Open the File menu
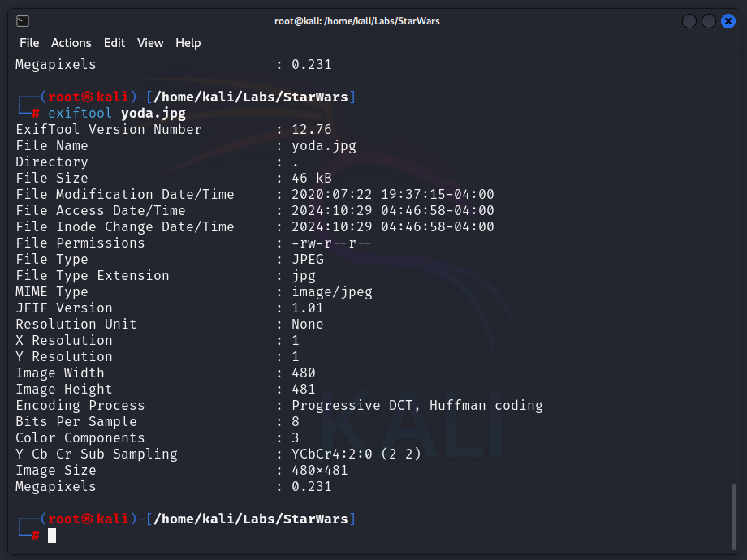 [29, 43]
